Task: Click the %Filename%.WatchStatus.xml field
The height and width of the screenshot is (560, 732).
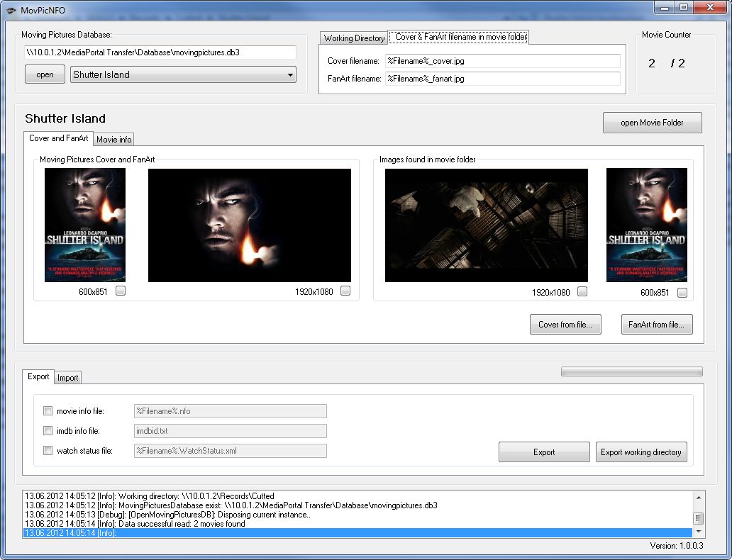Action: click(230, 452)
